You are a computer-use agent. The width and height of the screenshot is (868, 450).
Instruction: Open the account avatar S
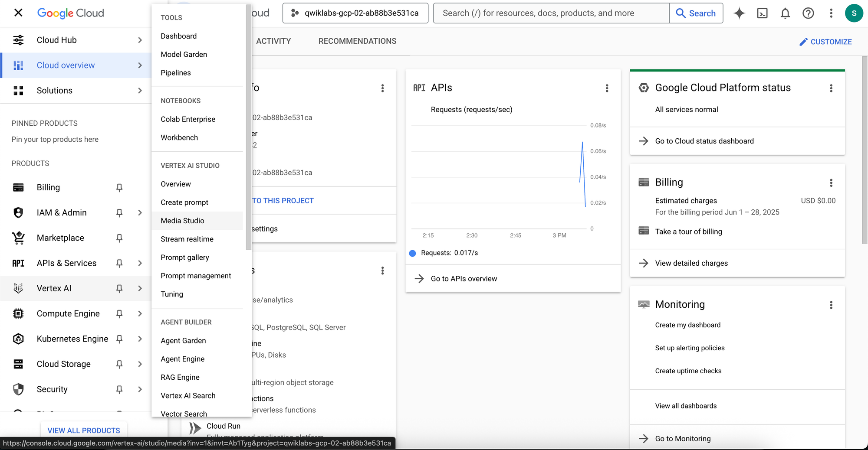854,13
